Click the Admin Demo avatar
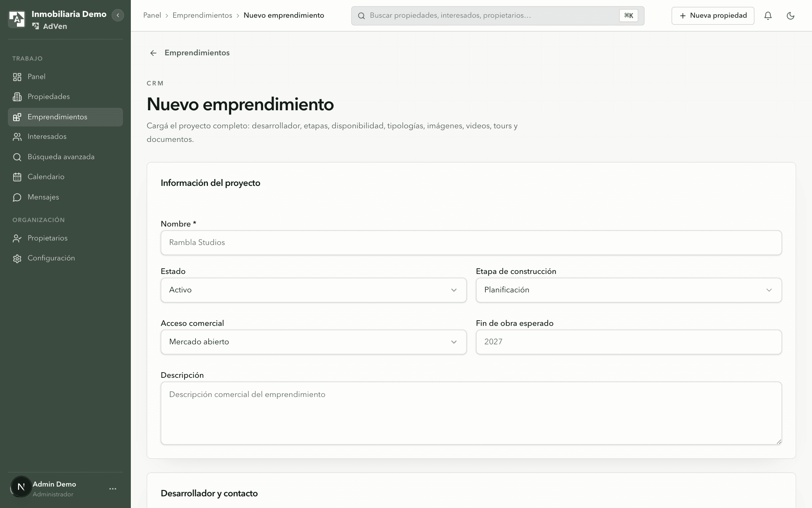The width and height of the screenshot is (812, 508). (21, 487)
